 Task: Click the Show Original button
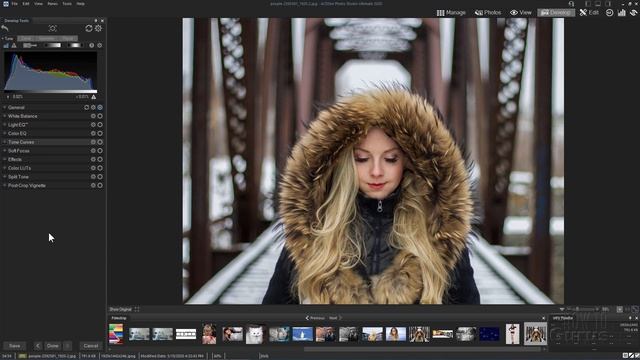(x=120, y=309)
